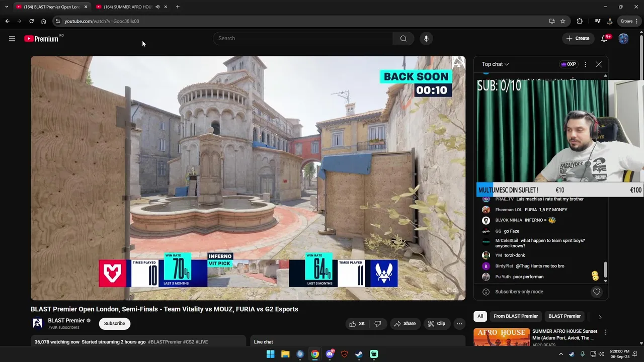This screenshot has width=644, height=362.
Task: Open the new tab plus button
Action: (x=178, y=7)
